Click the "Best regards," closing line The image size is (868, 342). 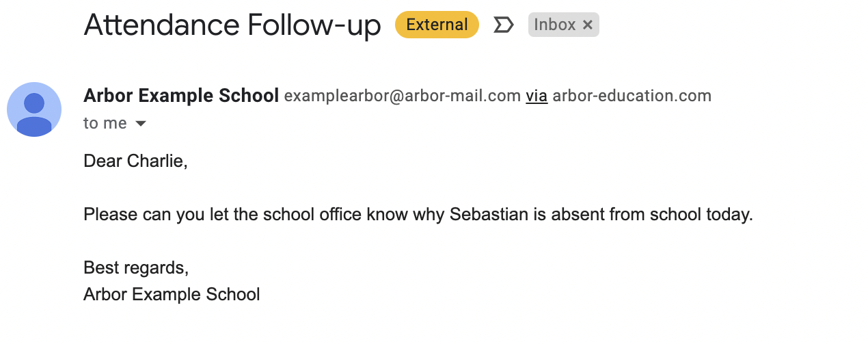click(x=136, y=267)
